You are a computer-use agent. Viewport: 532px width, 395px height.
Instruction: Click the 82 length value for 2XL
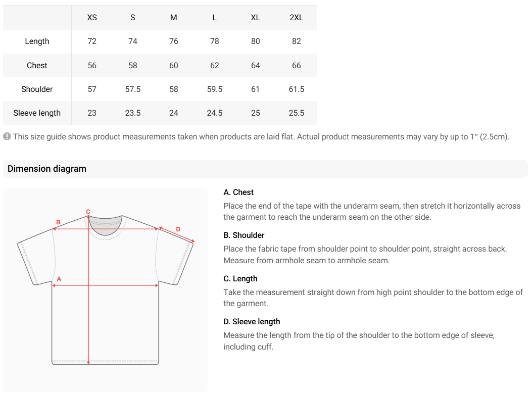point(296,41)
